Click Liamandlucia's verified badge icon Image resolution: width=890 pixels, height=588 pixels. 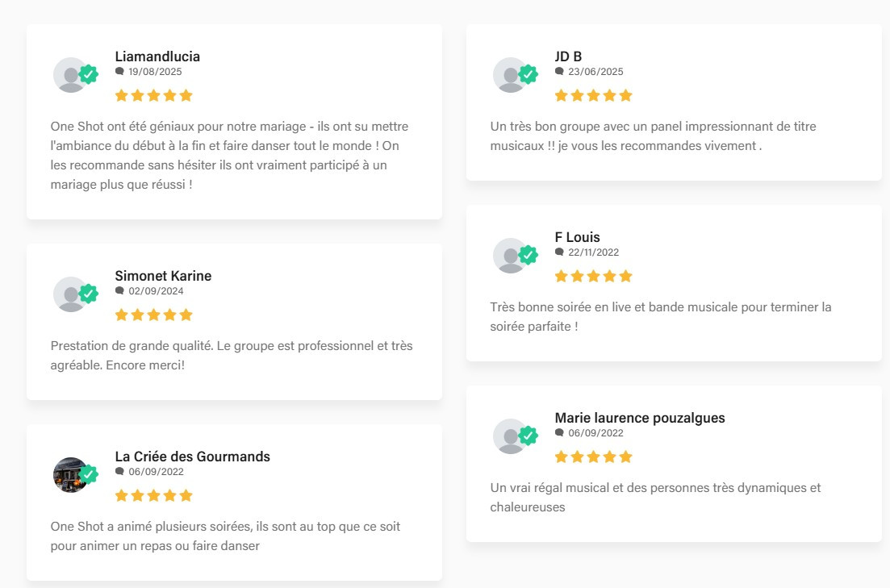tap(89, 74)
